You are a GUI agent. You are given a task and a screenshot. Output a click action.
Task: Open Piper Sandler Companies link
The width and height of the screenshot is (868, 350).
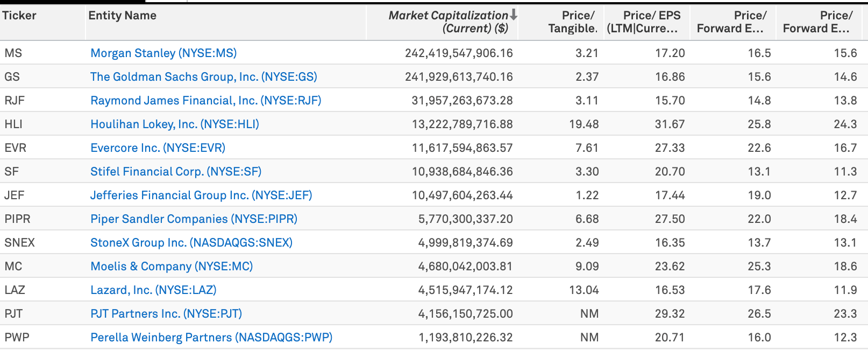pos(194,219)
